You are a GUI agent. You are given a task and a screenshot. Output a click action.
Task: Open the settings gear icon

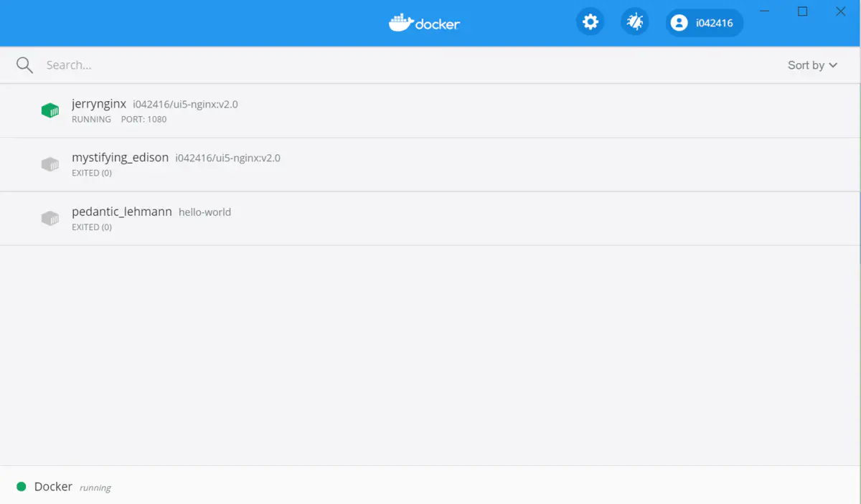point(590,22)
